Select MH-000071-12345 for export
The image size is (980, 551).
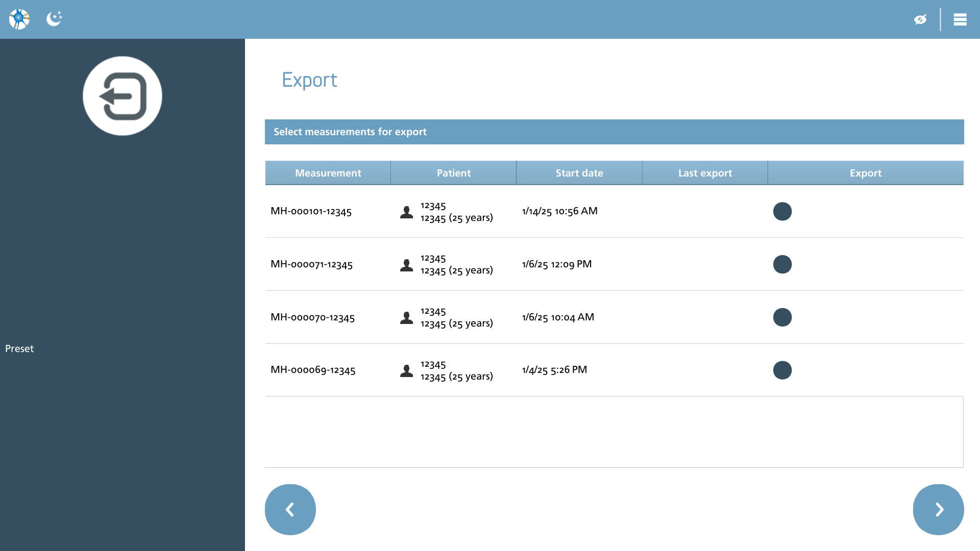[x=782, y=264]
